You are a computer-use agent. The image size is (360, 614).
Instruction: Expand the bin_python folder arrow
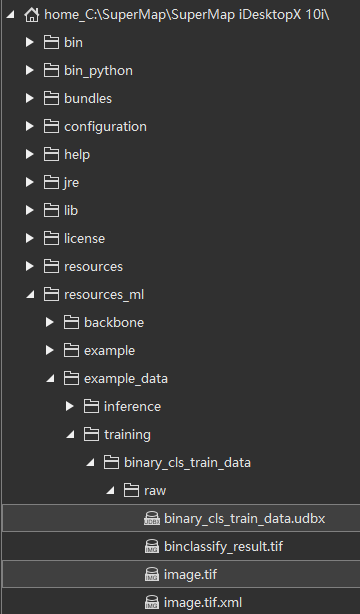29,70
